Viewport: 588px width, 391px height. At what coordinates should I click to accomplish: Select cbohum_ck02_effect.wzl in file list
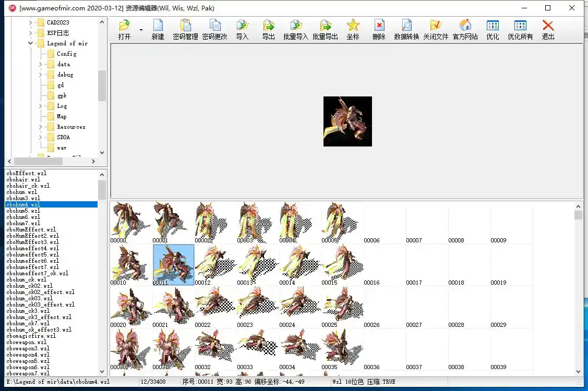click(40, 292)
